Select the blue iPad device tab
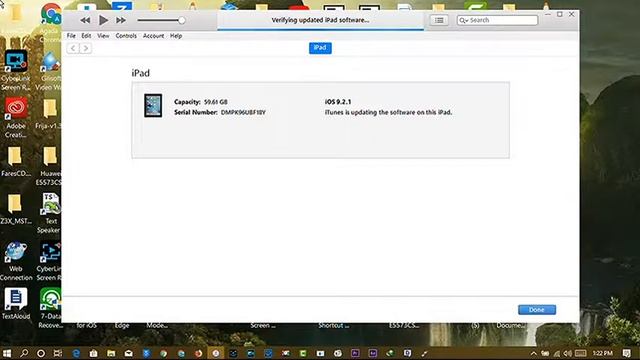The width and height of the screenshot is (640, 360). [x=320, y=48]
